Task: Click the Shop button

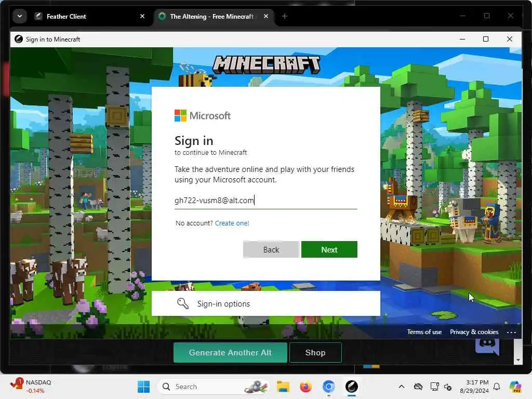Action: coord(315,353)
